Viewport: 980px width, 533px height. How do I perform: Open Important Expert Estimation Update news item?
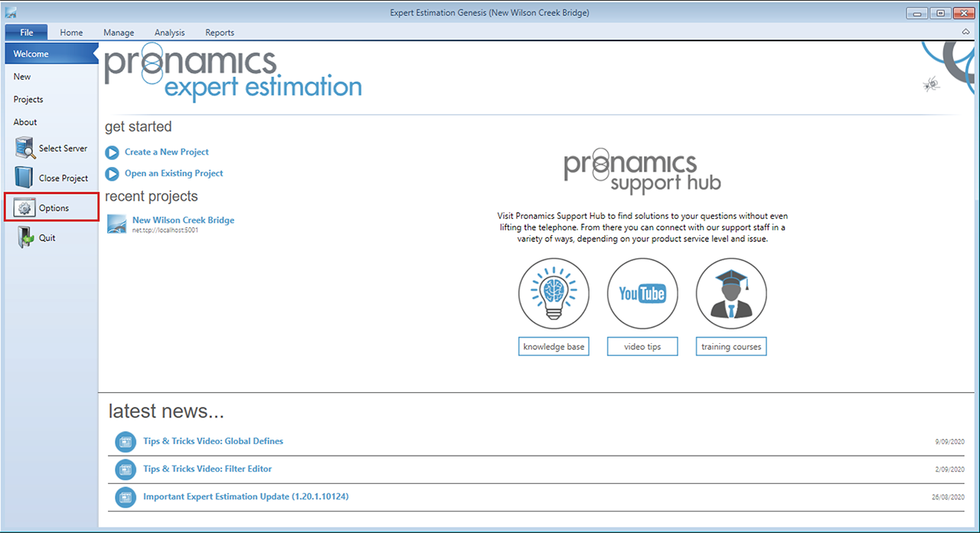tap(246, 497)
